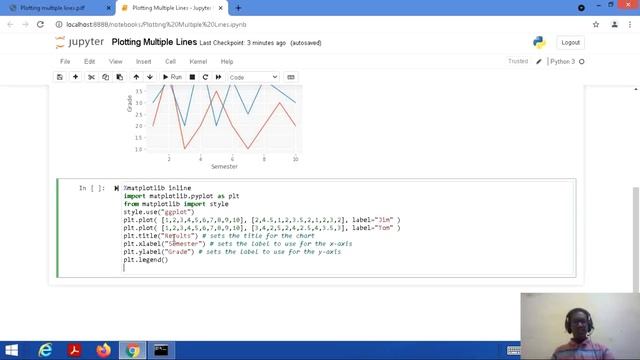This screenshot has width=640, height=360.
Task: Open the Cell menu
Action: pyautogui.click(x=170, y=62)
